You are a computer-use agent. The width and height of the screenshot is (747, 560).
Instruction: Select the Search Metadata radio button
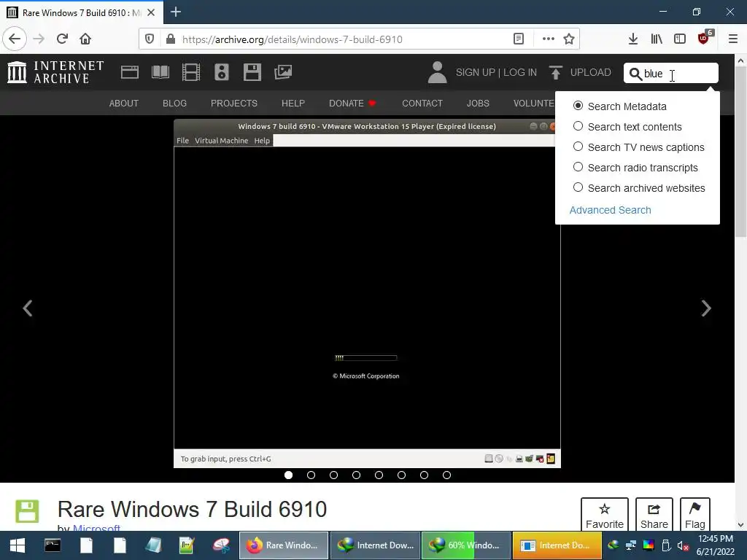point(578,106)
